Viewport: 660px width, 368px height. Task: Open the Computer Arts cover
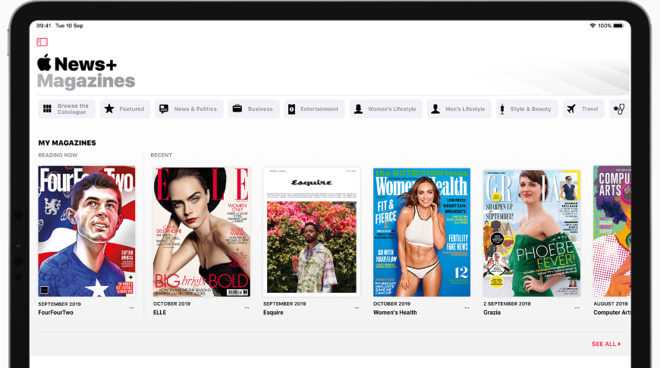(612, 231)
